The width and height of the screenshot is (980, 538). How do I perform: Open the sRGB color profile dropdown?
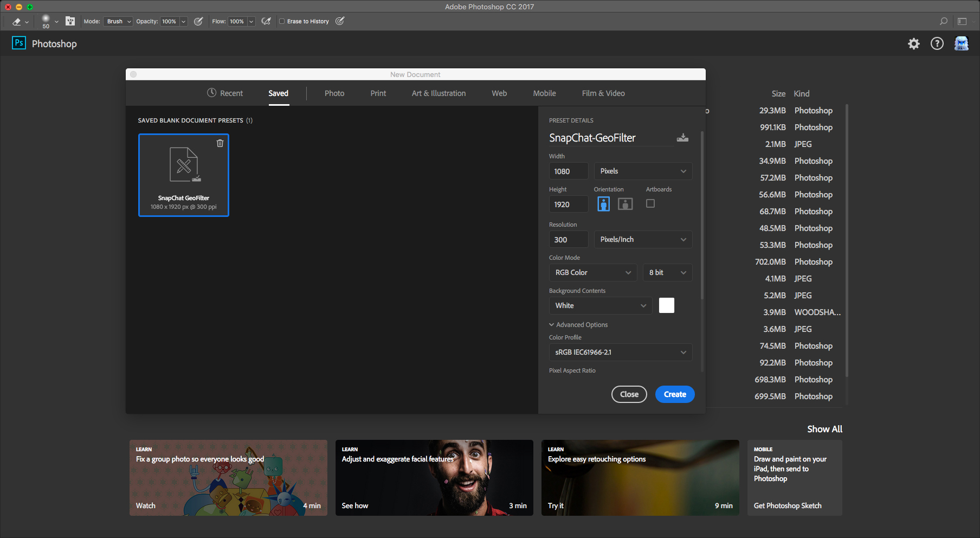click(621, 352)
